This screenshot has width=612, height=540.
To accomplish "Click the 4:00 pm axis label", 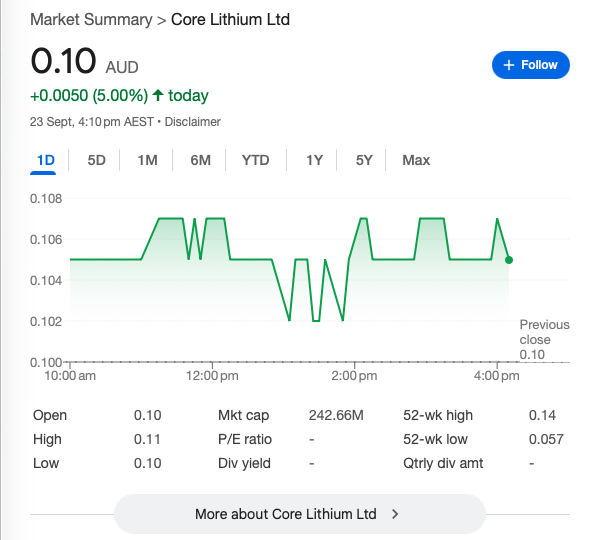I will [496, 376].
